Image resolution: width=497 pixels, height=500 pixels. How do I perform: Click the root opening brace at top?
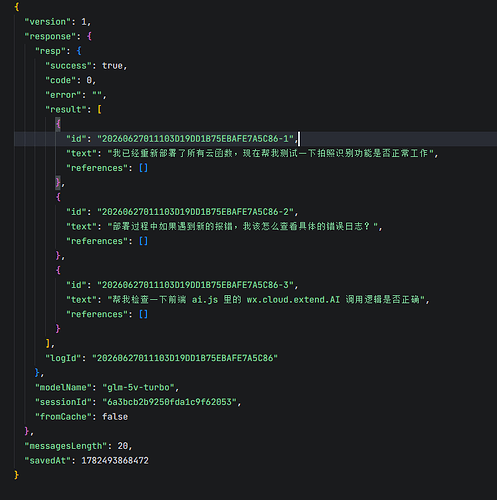coord(17,7)
